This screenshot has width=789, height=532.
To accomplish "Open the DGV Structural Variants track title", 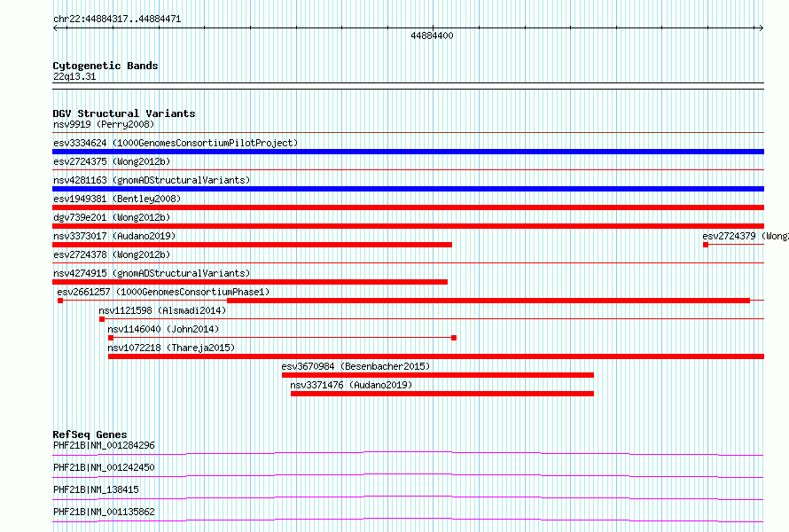I will point(124,113).
